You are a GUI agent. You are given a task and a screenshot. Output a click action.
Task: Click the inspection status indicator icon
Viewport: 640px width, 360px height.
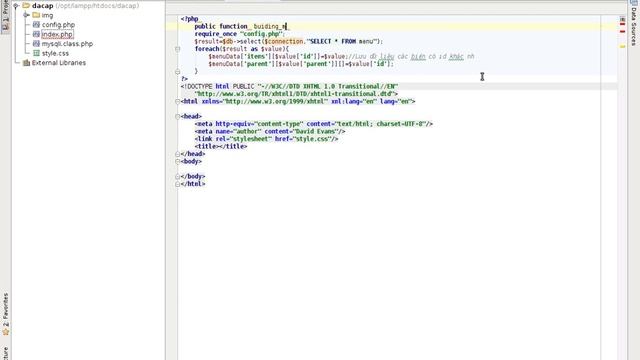coord(622,19)
